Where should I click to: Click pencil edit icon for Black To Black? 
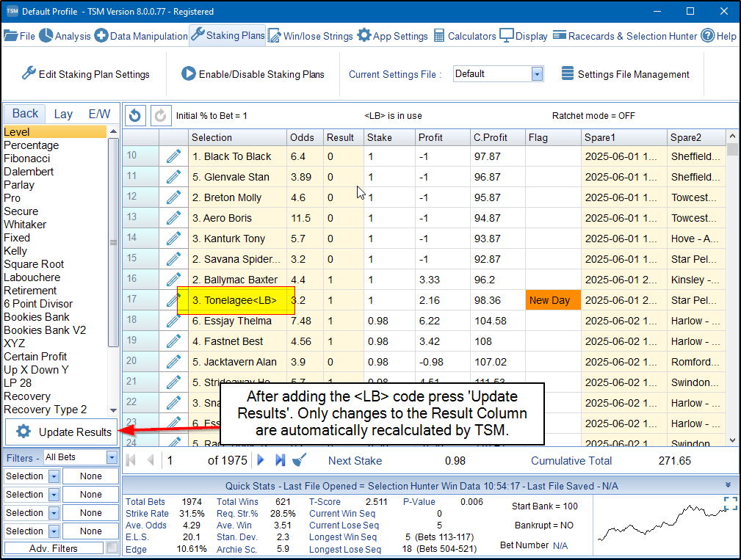coord(173,156)
